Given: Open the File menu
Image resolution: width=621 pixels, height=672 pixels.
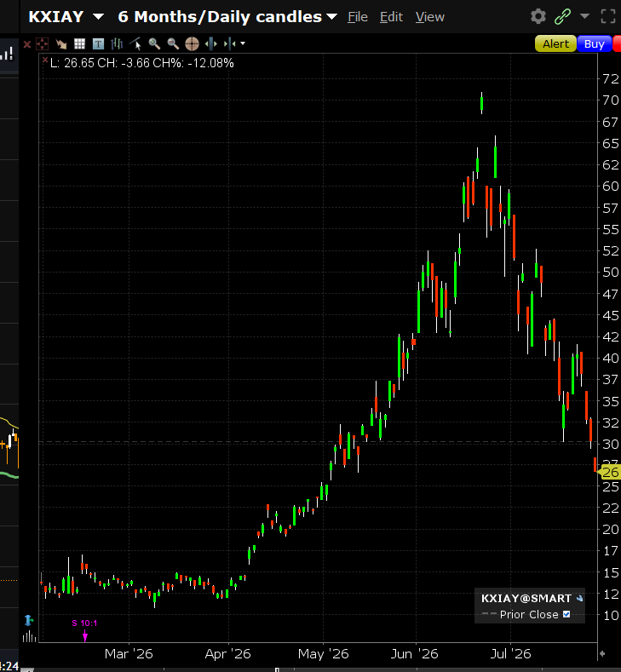Looking at the screenshot, I should pos(358,17).
